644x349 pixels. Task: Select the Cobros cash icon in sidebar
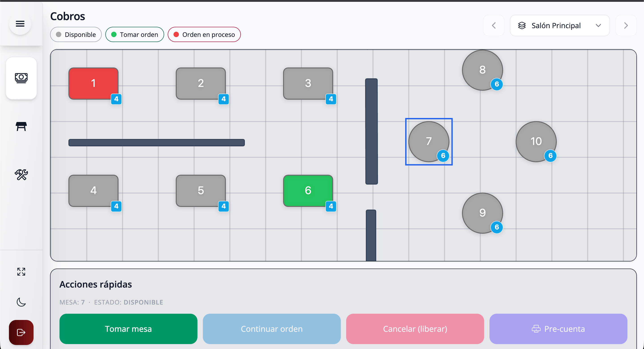tap(21, 78)
